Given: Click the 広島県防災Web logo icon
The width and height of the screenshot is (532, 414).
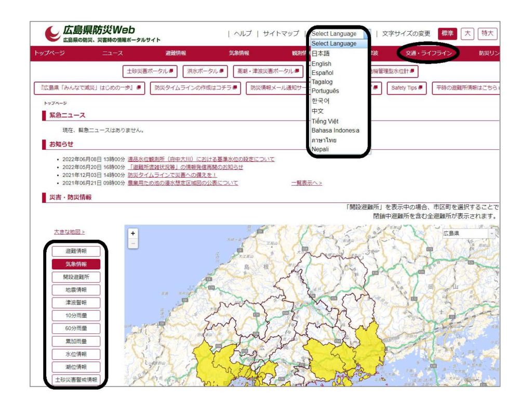Looking at the screenshot, I should 52,34.
